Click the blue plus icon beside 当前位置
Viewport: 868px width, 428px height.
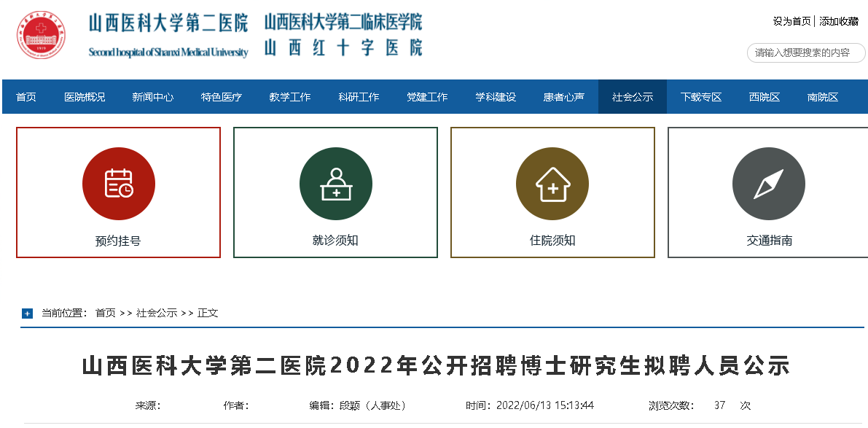[28, 314]
